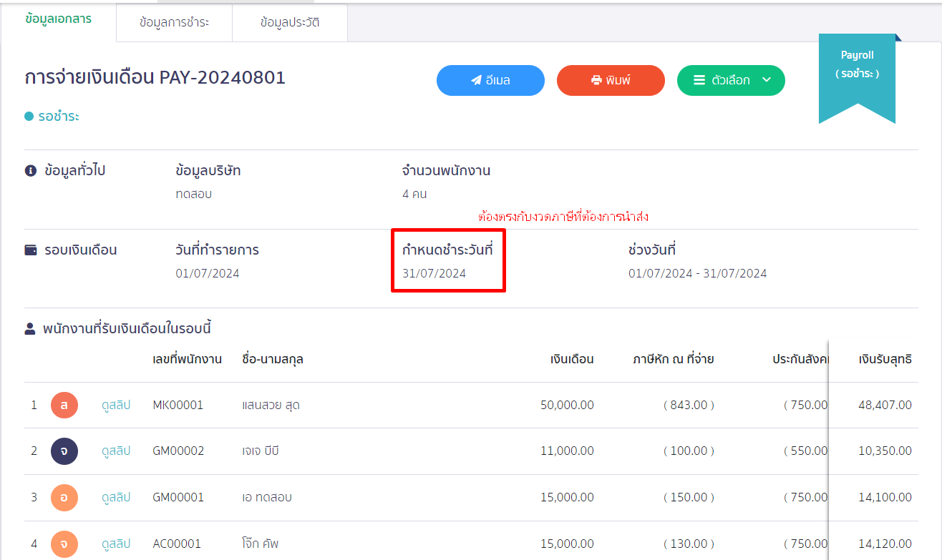
Task: Click employee count 4 คน
Action: 414,194
